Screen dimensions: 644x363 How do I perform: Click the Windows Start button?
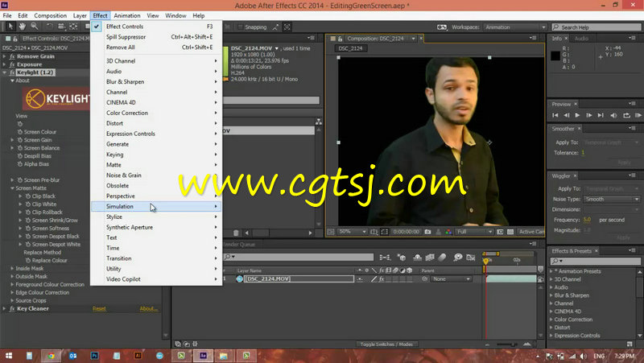coord(8,356)
